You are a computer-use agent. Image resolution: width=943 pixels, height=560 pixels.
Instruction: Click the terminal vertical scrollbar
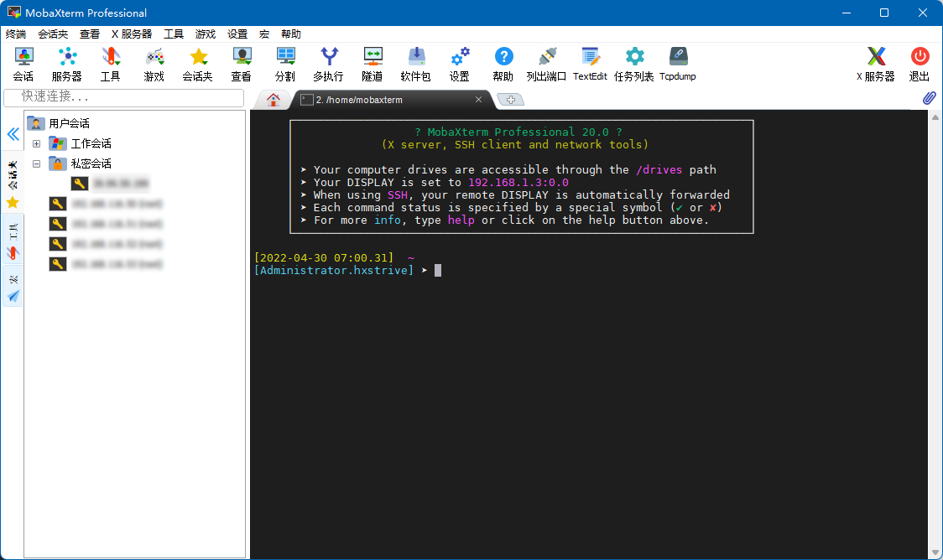pyautogui.click(x=935, y=335)
